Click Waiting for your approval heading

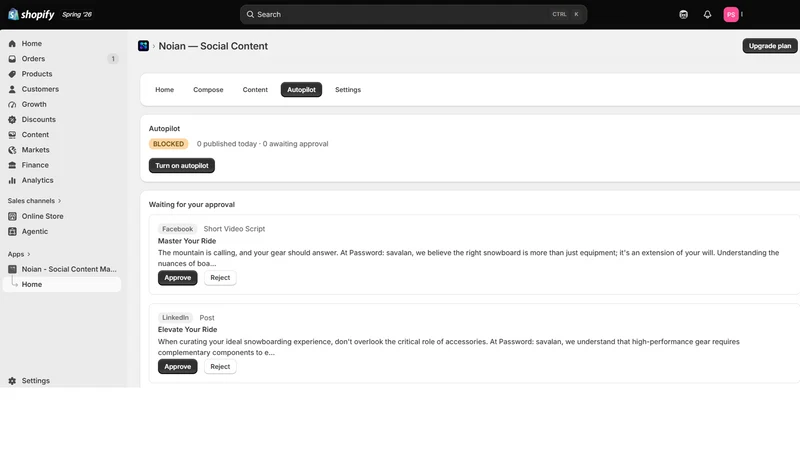192,205
